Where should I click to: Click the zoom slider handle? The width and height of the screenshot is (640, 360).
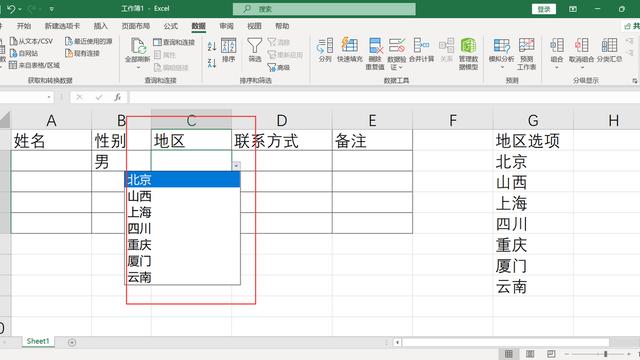click(x=606, y=354)
